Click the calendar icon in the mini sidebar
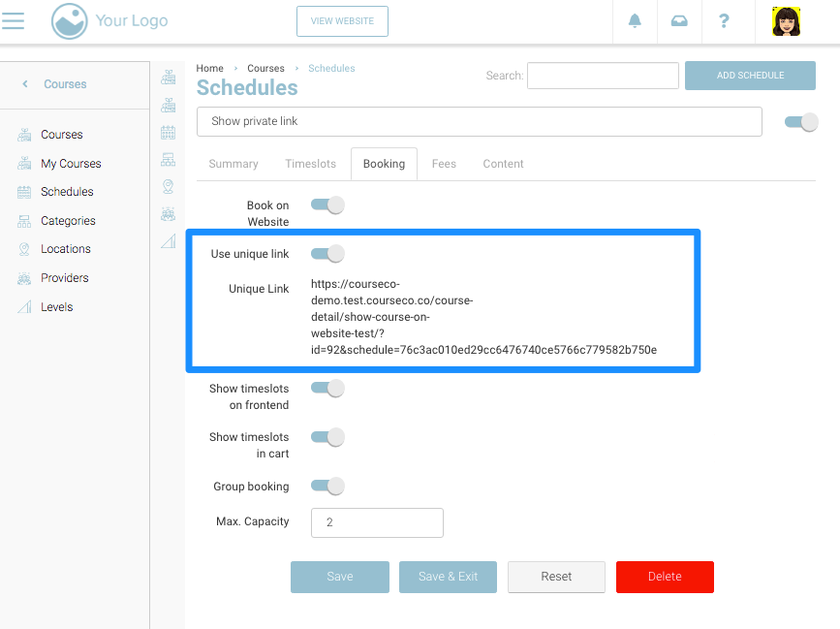Screen dimensions: 840x629 (x=168, y=132)
